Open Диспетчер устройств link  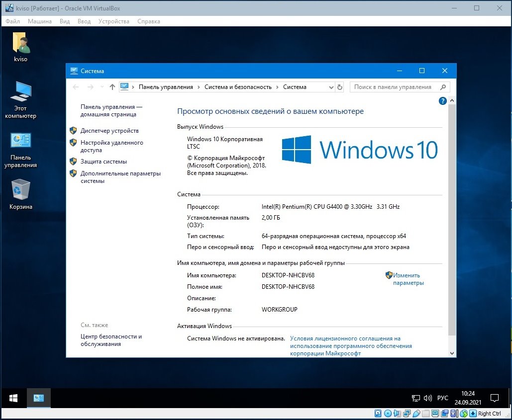point(109,131)
